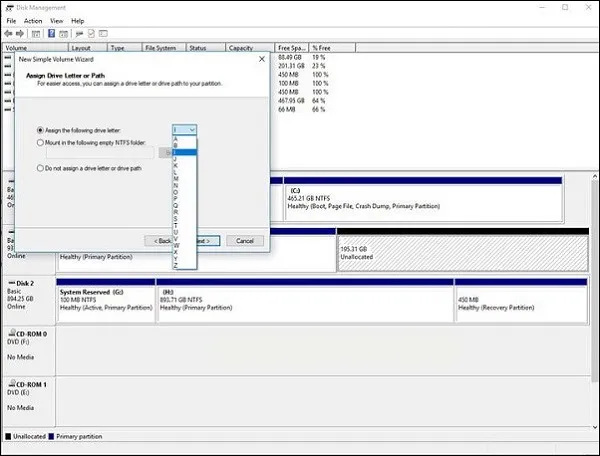Click the disk pane scroll-down arrow

pyautogui.click(x=595, y=427)
